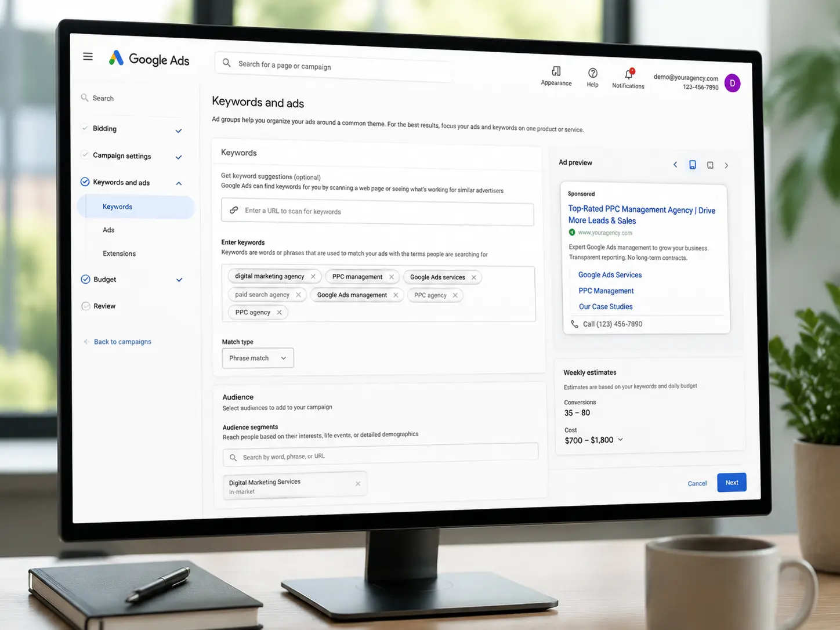
Task: Click the 'Ad preview' panel title
Action: (575, 162)
